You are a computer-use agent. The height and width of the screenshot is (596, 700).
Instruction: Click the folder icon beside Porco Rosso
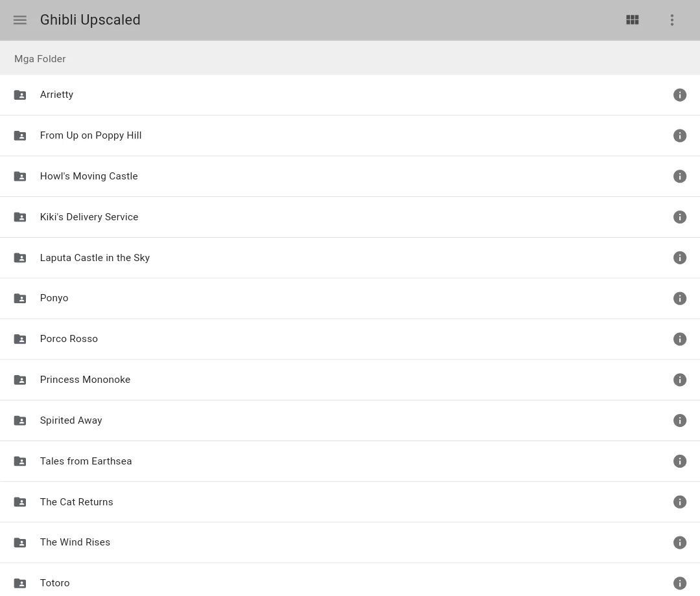point(20,339)
